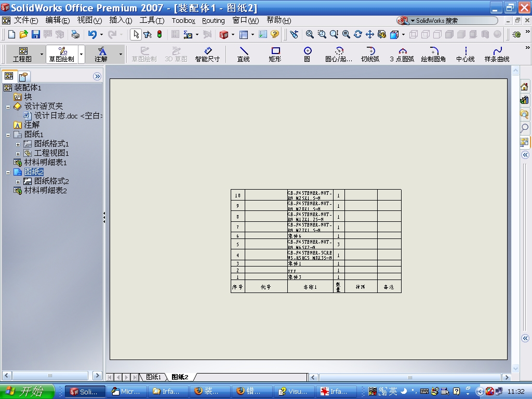
Task: Select the 注解 tree item
Action: click(x=32, y=125)
